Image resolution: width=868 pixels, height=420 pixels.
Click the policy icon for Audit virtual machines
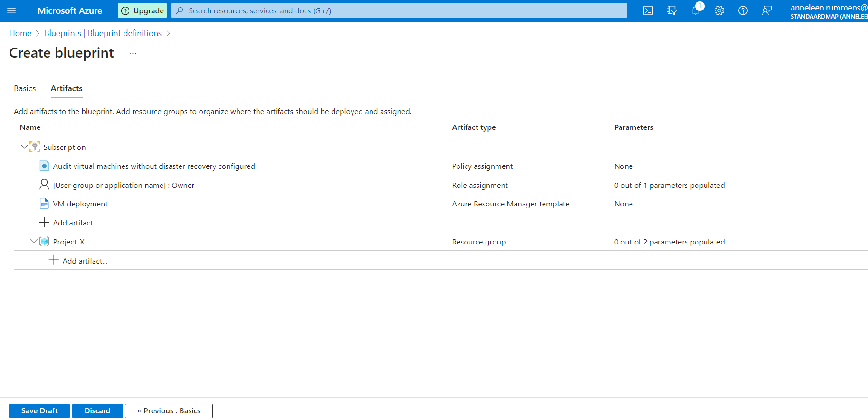click(44, 166)
